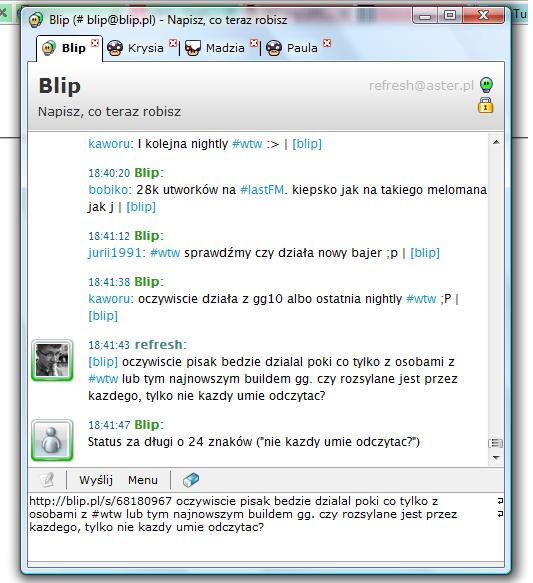Click inside the message input field
The height and width of the screenshot is (583, 533).
266,527
